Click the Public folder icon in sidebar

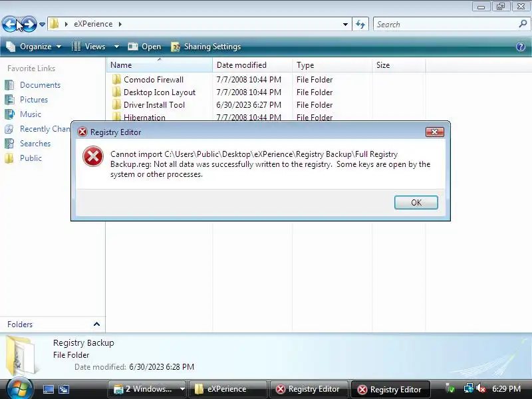point(9,158)
